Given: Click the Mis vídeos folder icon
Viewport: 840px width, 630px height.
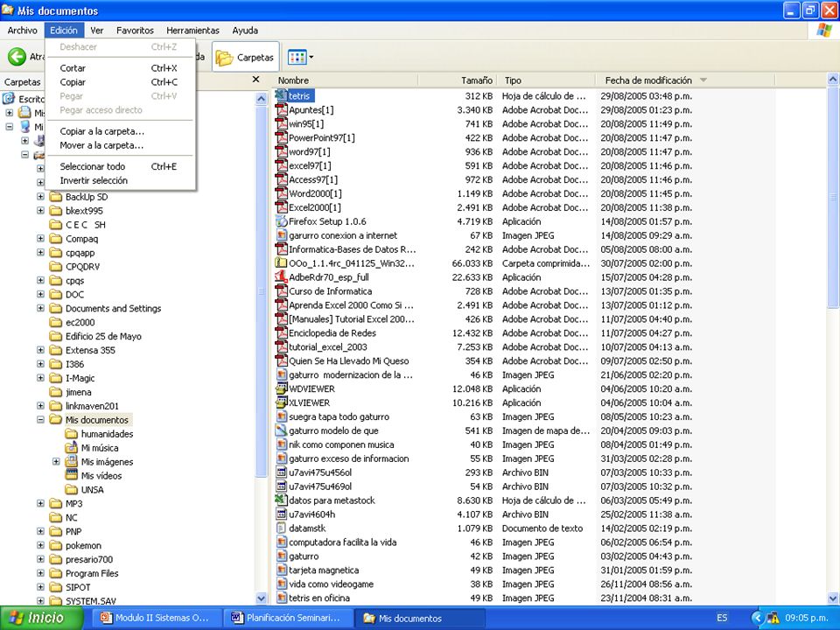Looking at the screenshot, I should 71,475.
